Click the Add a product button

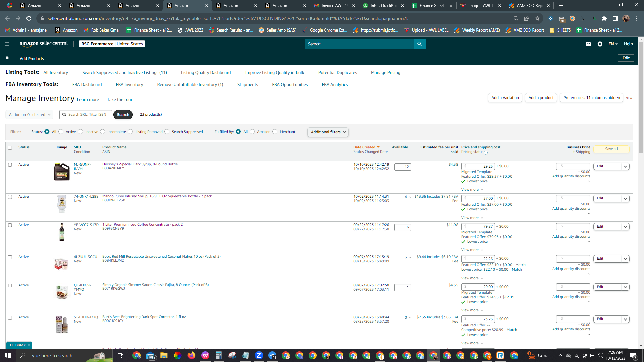click(541, 98)
